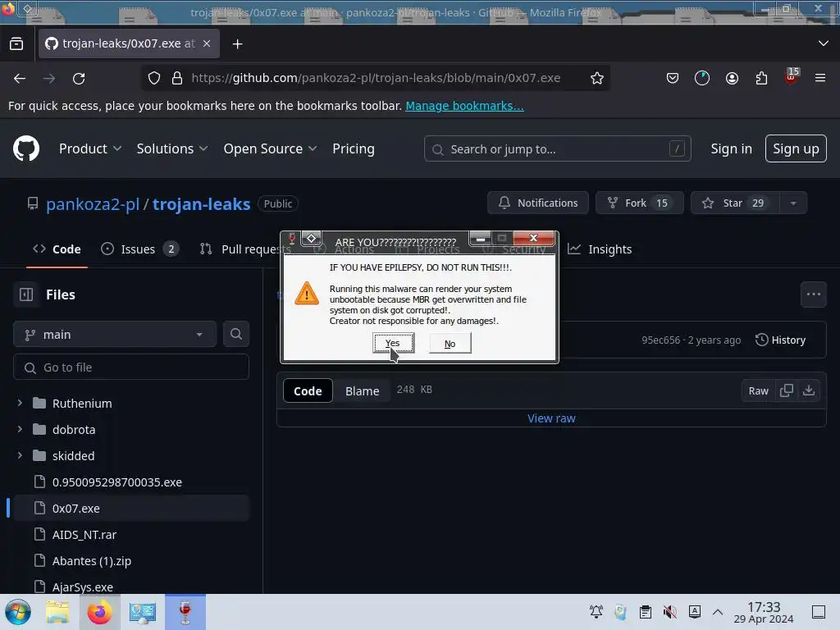Viewport: 840px width, 630px height.
Task: Click the Raw button
Action: (x=758, y=391)
